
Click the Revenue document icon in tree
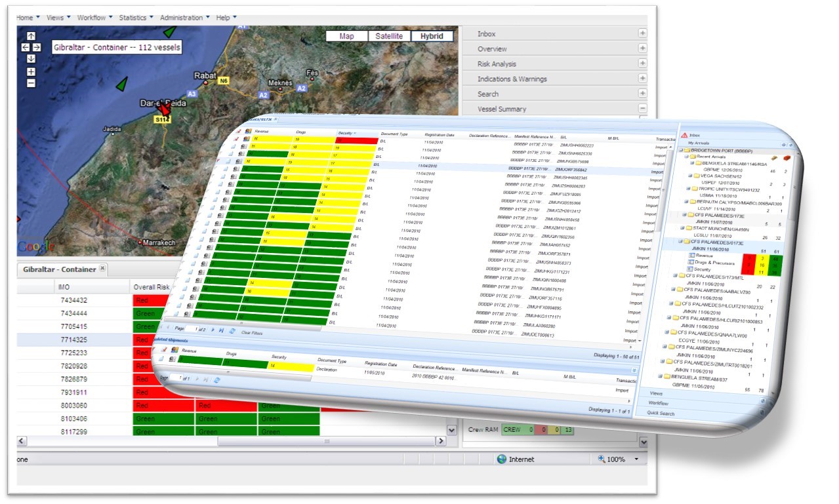tap(691, 256)
